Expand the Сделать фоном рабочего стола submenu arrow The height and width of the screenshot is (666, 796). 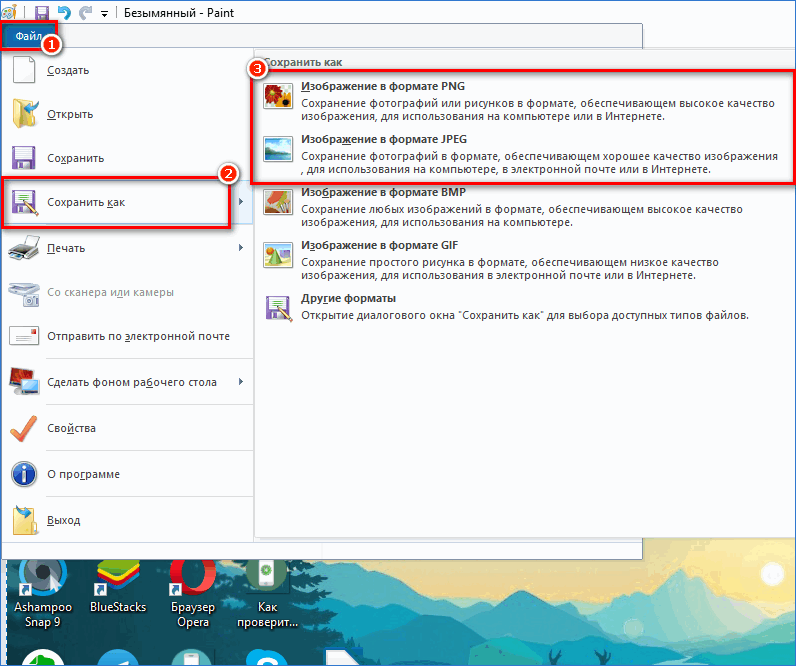[241, 381]
